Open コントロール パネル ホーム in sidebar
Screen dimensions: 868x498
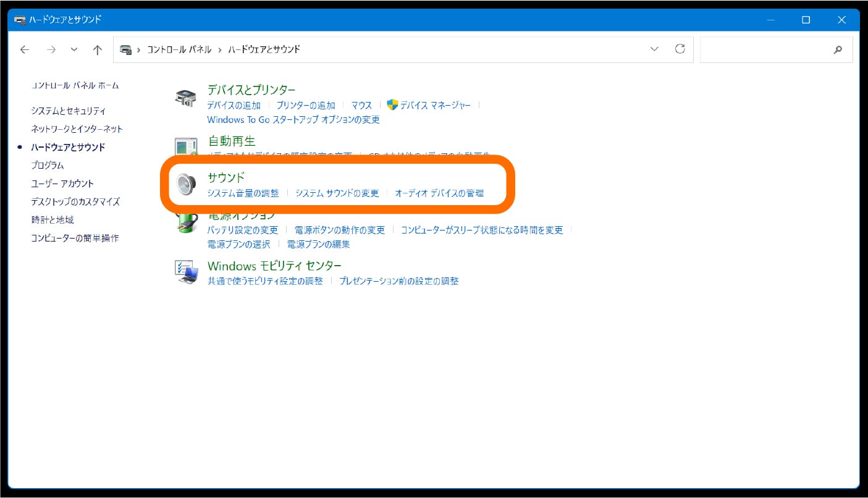75,85
